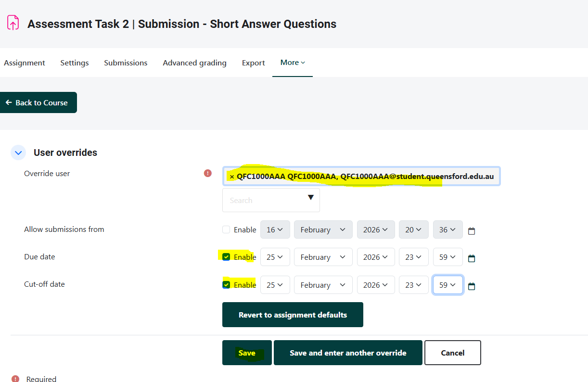
Task: Enable the Allow submissions from checkbox
Action: tap(226, 229)
